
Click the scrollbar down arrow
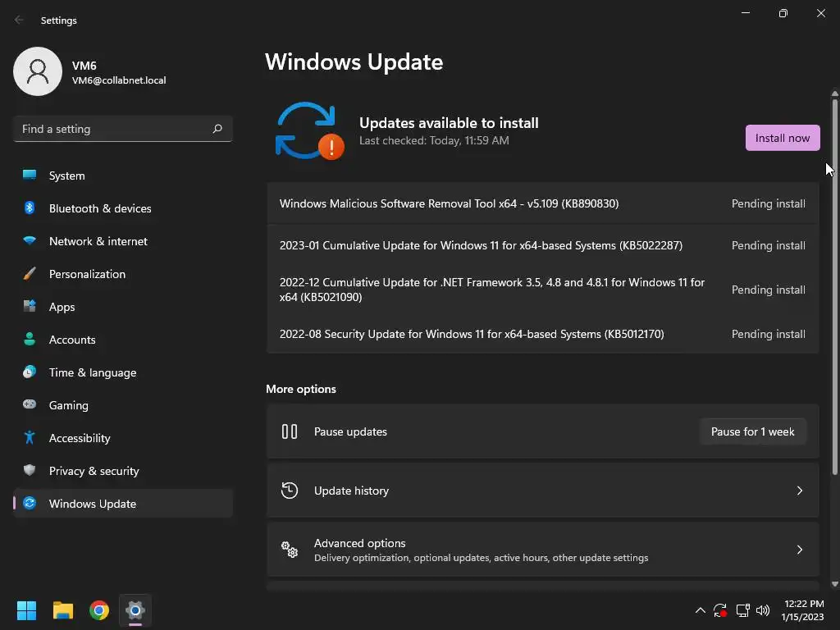(x=834, y=584)
